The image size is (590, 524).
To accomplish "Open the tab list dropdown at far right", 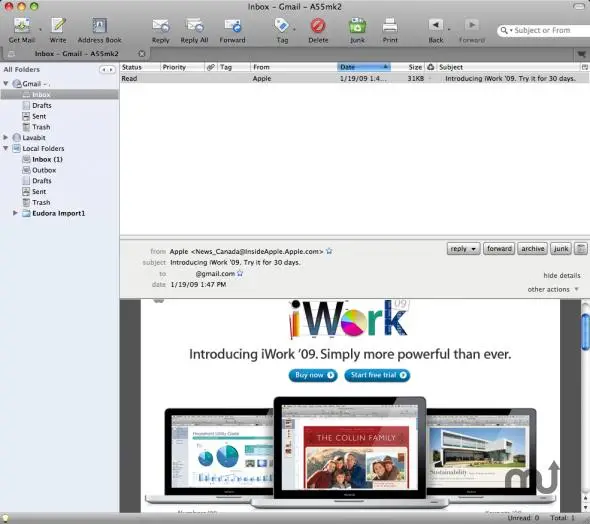I will coord(581,54).
